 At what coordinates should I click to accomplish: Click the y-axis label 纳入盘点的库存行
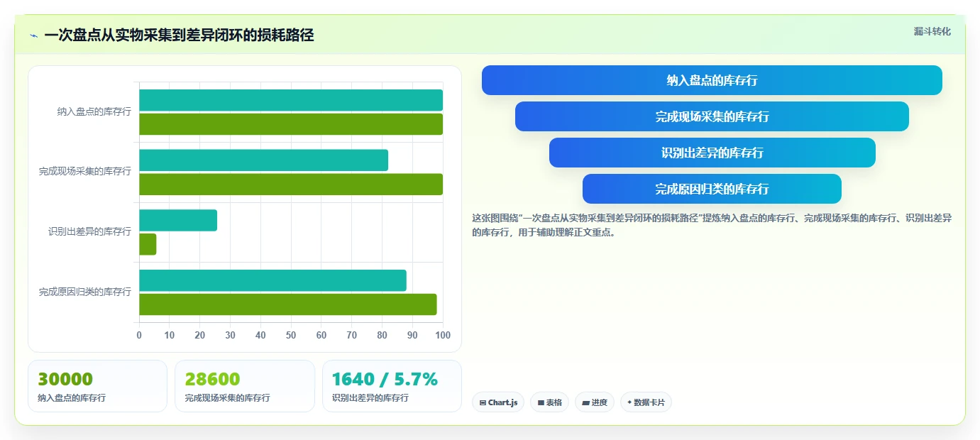pyautogui.click(x=94, y=111)
